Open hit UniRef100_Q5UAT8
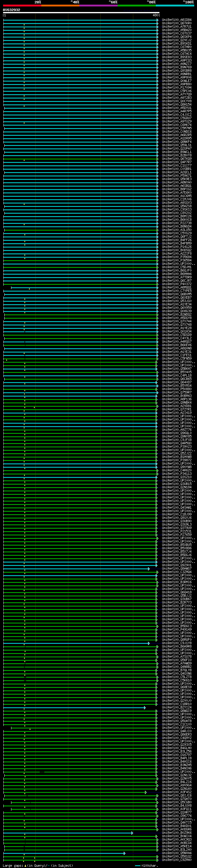 pos(177,721)
